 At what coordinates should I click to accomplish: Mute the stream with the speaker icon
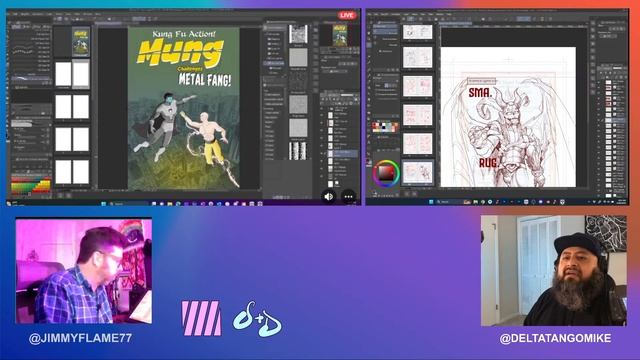tap(329, 196)
